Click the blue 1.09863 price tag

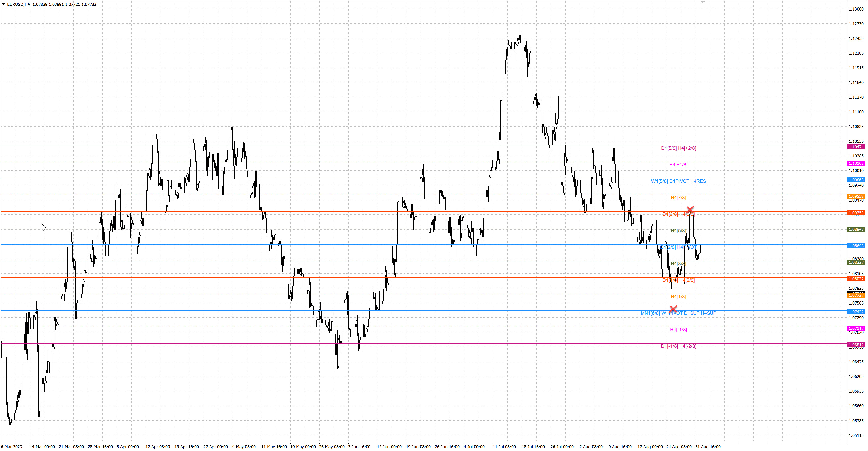(x=856, y=180)
